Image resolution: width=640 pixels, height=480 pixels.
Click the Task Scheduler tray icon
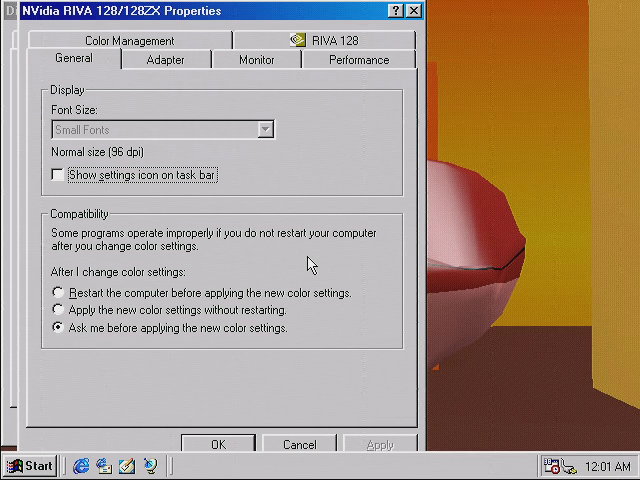click(551, 466)
